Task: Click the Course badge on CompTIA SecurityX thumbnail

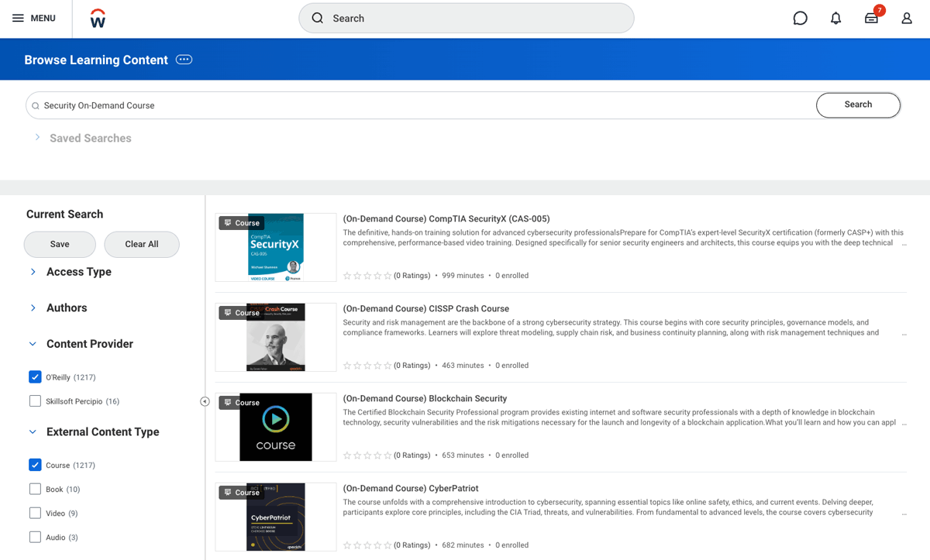Action: tap(241, 223)
